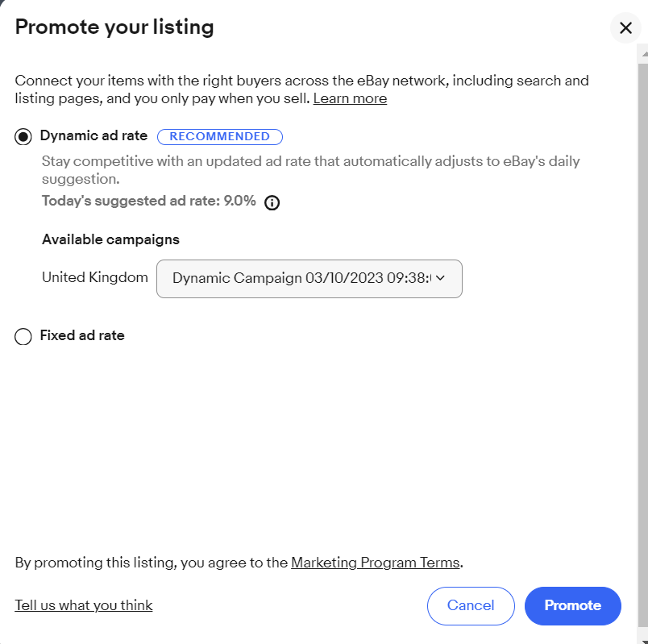Open the Dynamic Campaign 03/10/2023 dropdown
This screenshot has height=644, width=648.
click(x=309, y=278)
